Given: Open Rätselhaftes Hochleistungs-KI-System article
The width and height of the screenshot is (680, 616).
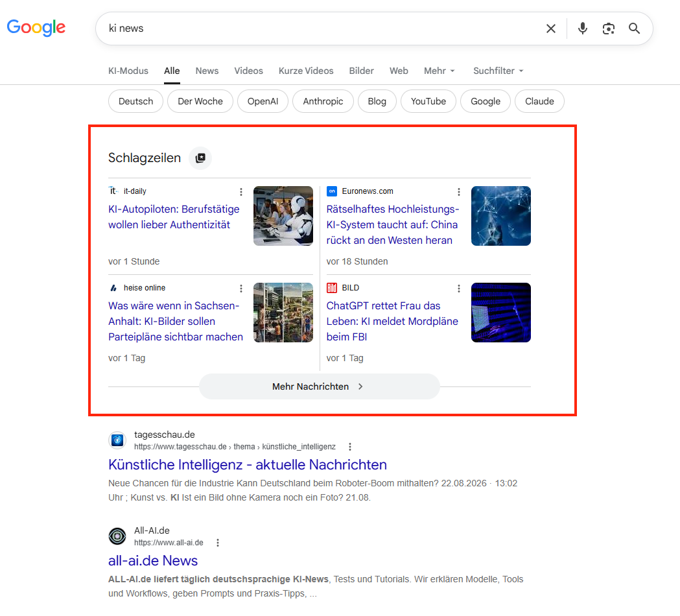Looking at the screenshot, I should tap(392, 225).
